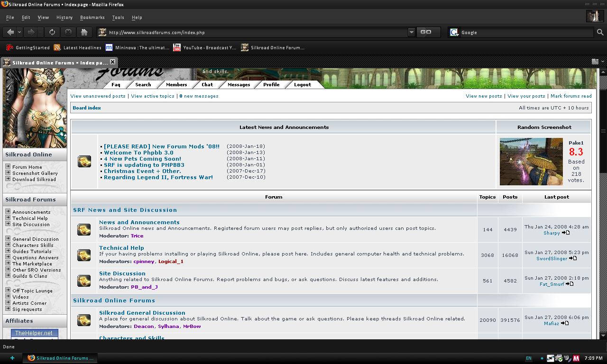Click the last-post arrow icon next to SwordSlinger
This screenshot has width=607, height=364.
(573, 258)
